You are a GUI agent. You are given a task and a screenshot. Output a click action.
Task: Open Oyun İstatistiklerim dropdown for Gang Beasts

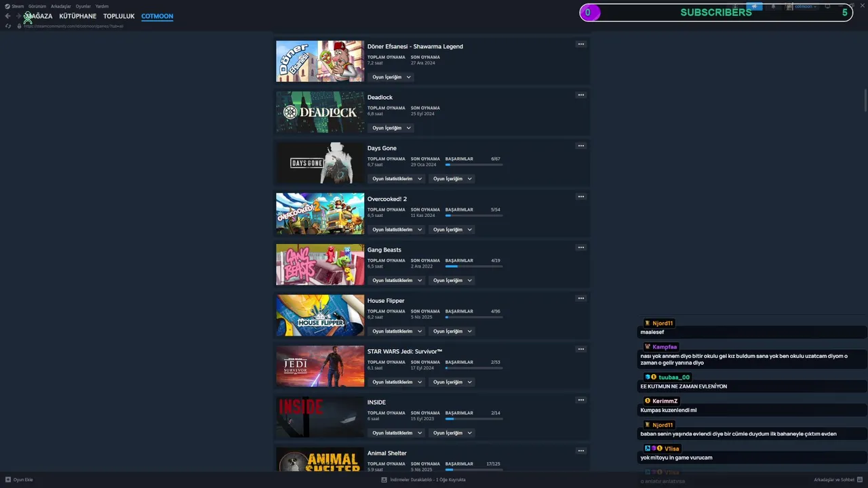397,281
